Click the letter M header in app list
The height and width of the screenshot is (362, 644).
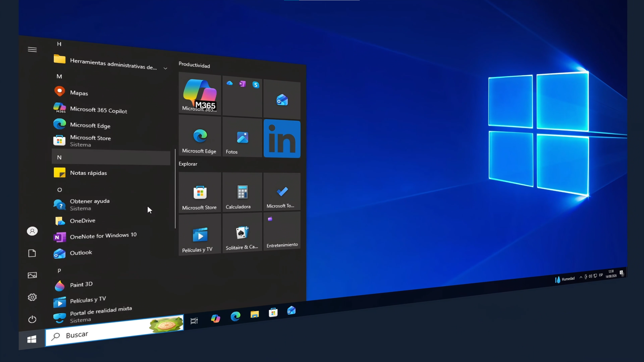click(59, 76)
